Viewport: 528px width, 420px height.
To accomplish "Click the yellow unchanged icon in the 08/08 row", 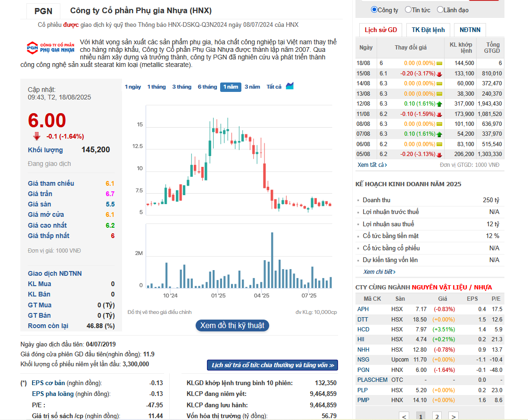I will point(439,124).
